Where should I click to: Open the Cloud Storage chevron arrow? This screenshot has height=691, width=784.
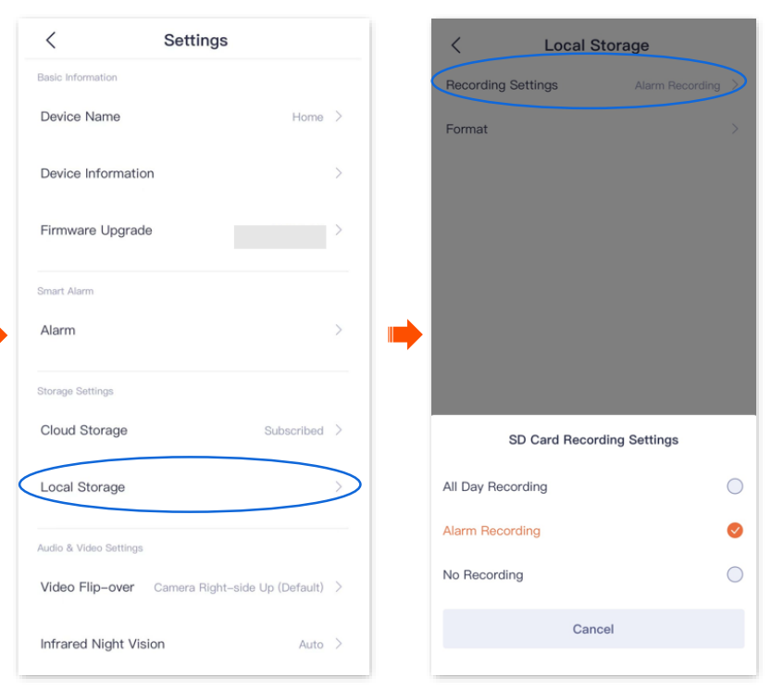point(339,430)
